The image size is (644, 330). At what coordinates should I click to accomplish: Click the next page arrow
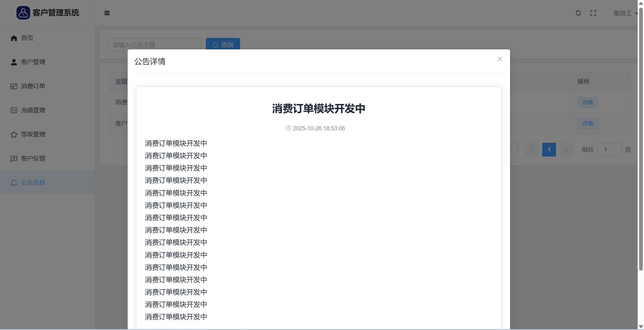(566, 150)
